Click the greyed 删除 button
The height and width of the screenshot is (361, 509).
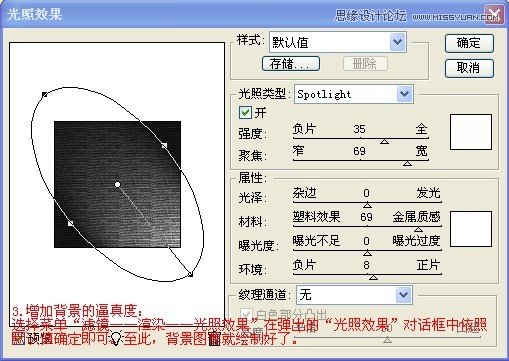click(365, 63)
